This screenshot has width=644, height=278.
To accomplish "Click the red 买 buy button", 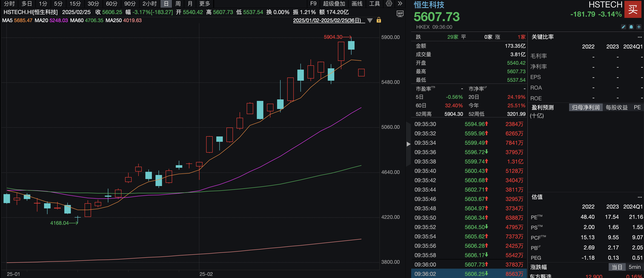I will point(633,10).
